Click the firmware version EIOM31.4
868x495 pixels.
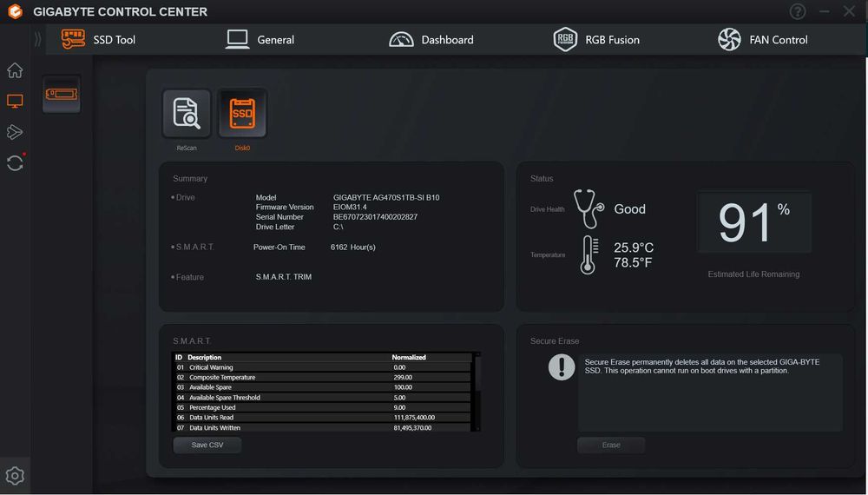point(350,207)
